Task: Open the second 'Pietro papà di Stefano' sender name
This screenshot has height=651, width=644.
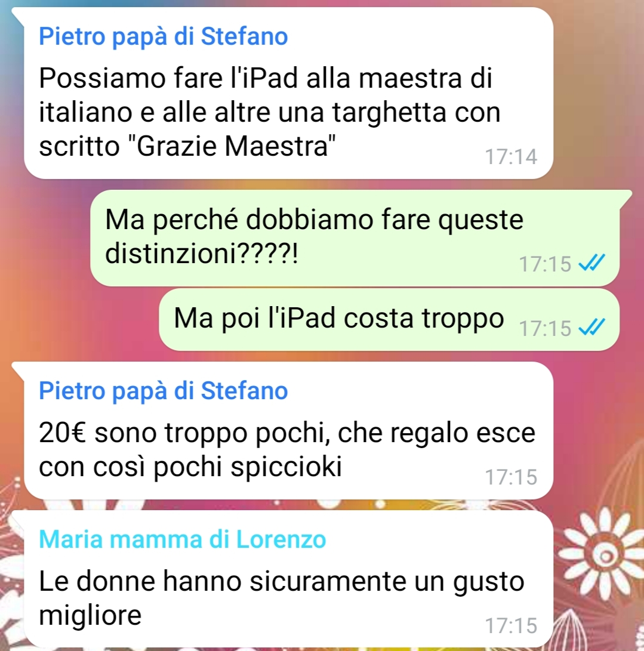Action: 163,391
